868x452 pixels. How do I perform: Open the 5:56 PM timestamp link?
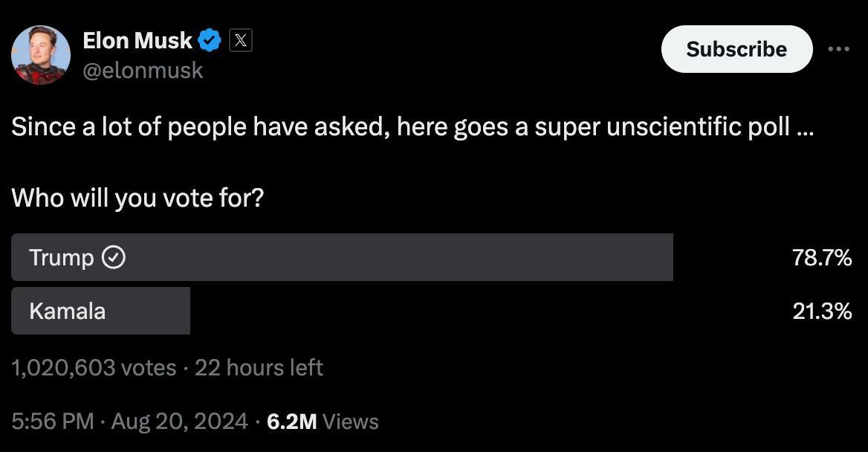pos(53,422)
